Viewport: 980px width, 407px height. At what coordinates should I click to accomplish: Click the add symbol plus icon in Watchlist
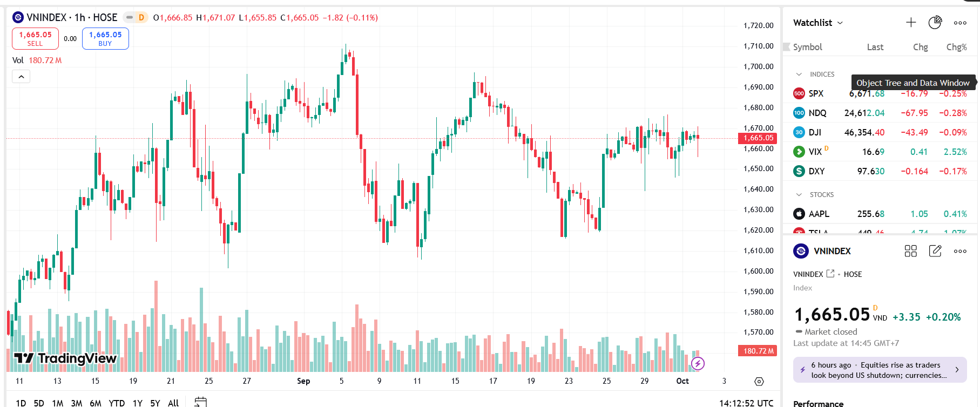pyautogui.click(x=911, y=22)
